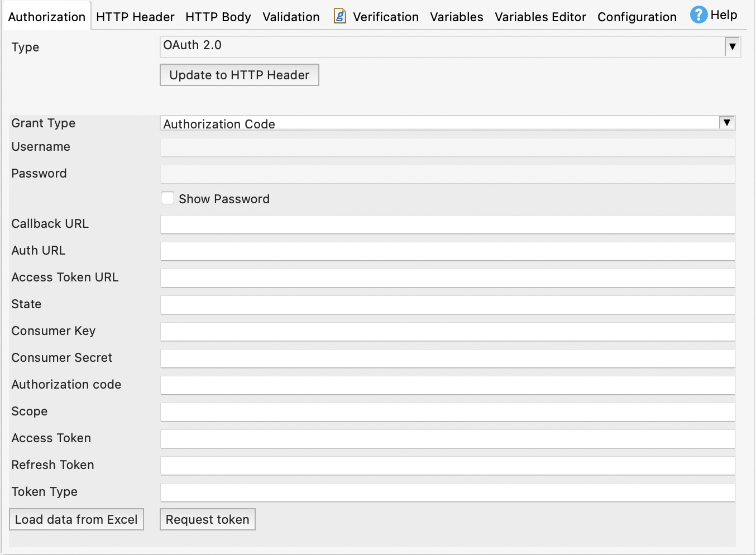Open Help using the blue question mark icon

point(698,15)
